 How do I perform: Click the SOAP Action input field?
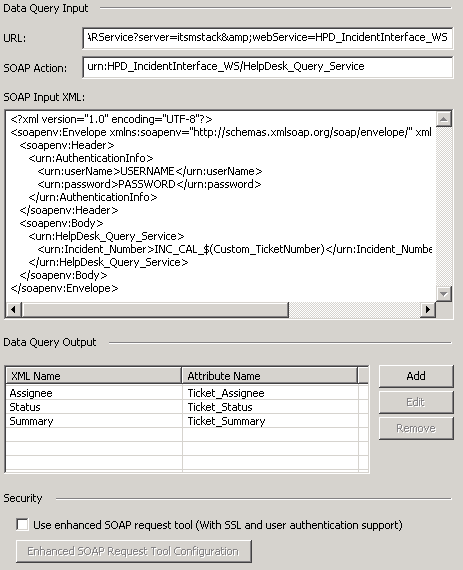tap(268, 67)
